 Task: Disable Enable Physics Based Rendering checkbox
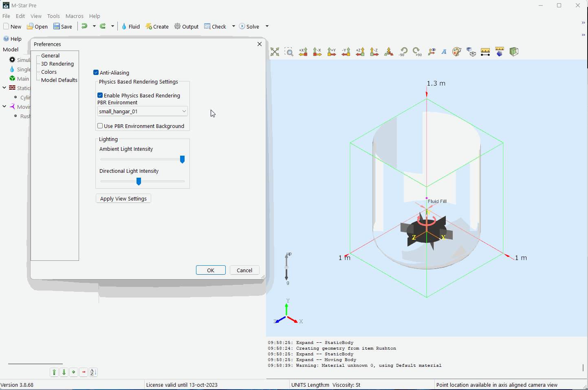click(x=100, y=95)
